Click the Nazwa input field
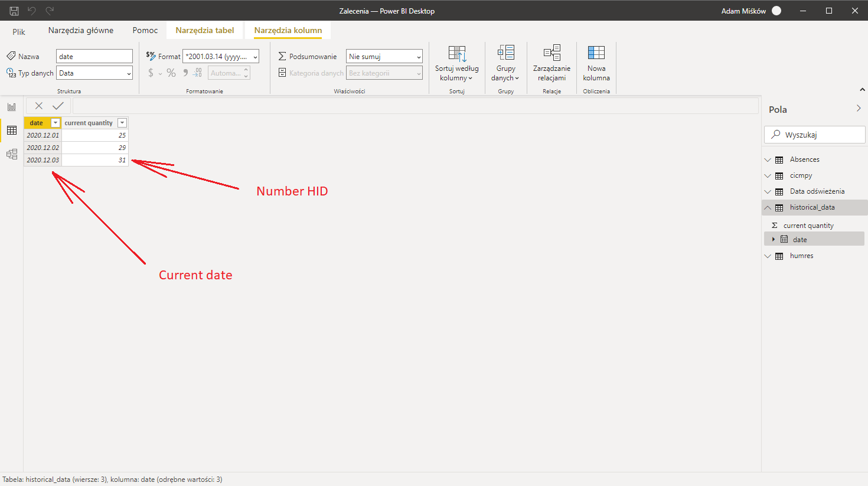The image size is (868, 486). [x=94, y=57]
